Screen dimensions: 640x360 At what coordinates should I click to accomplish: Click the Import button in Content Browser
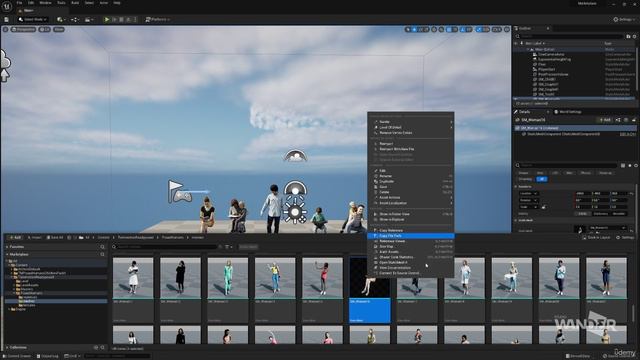click(34, 237)
